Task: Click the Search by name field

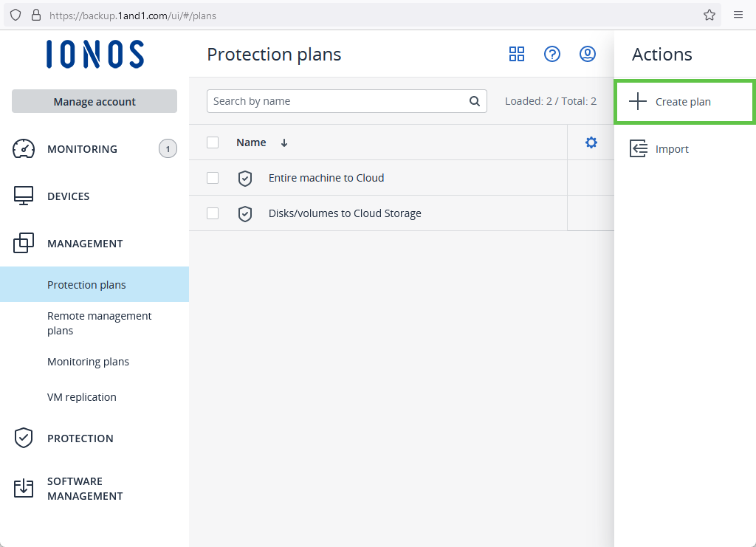Action: tap(338, 101)
